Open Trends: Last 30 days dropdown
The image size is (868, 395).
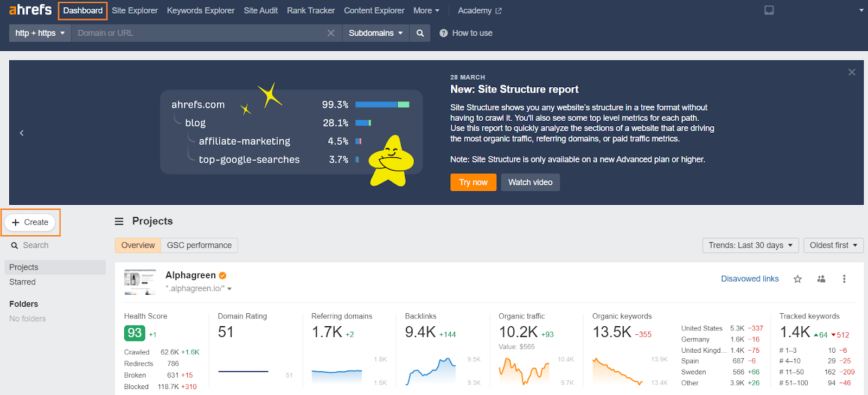coord(750,245)
